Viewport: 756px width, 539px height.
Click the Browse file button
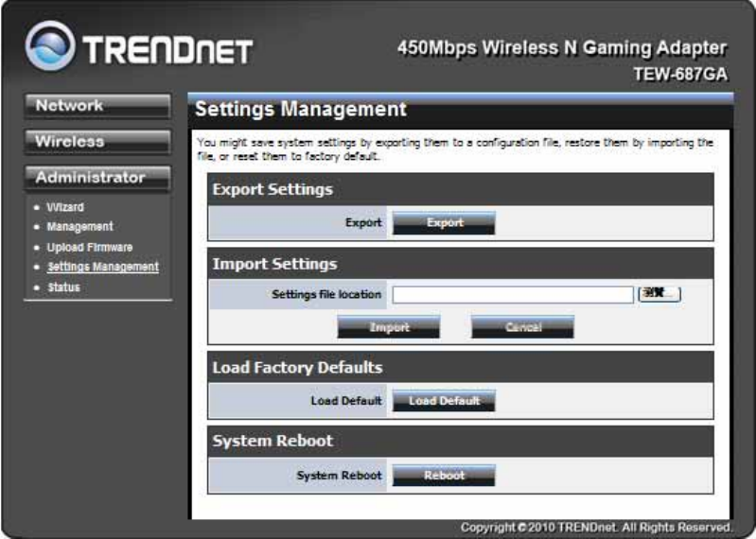coord(659,294)
